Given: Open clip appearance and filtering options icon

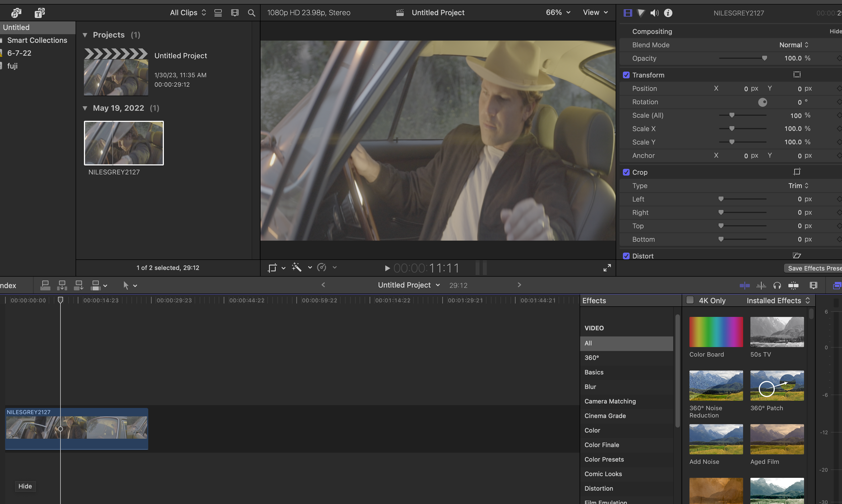Looking at the screenshot, I should (x=235, y=13).
